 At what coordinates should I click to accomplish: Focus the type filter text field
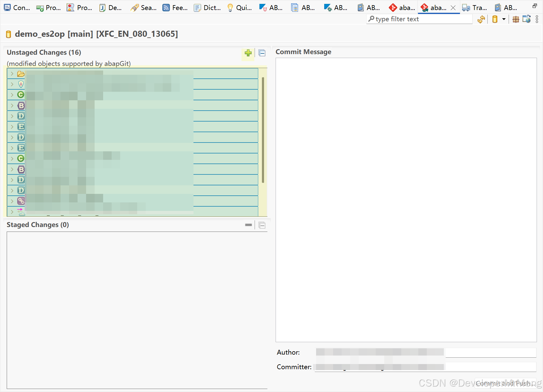pyautogui.click(x=420, y=19)
